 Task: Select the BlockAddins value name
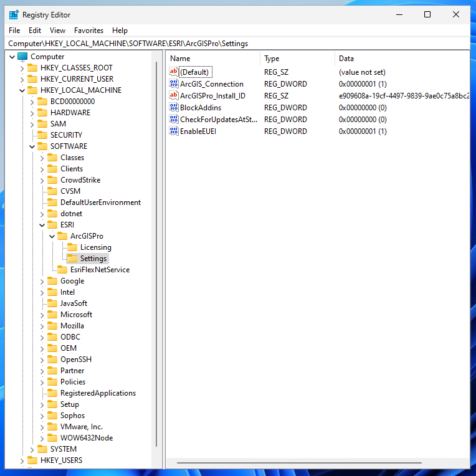pos(201,107)
